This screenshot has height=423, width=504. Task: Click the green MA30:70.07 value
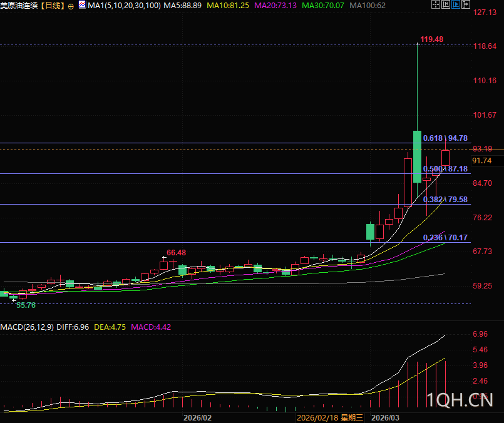(x=322, y=6)
